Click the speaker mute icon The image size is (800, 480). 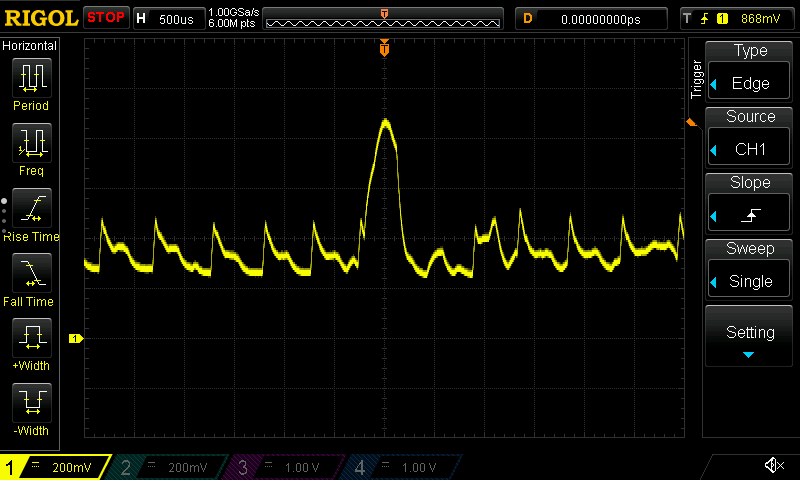tap(773, 466)
